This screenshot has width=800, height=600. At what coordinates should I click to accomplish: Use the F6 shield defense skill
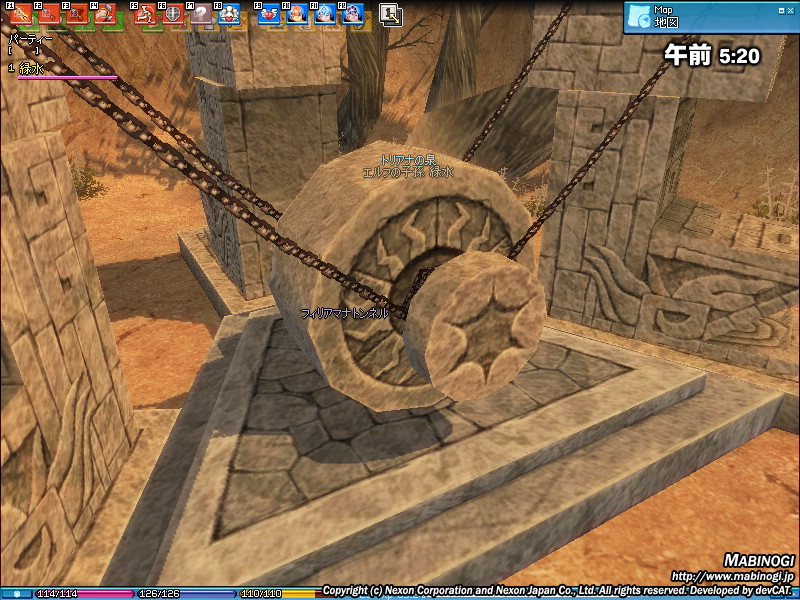(173, 14)
